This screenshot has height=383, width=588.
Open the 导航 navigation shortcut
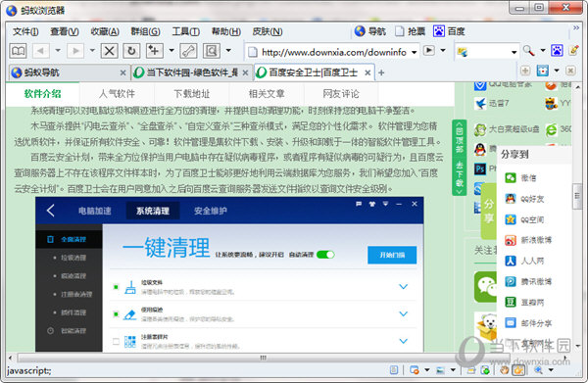point(370,31)
